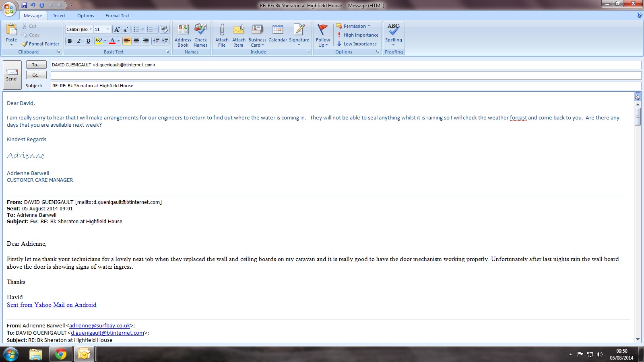Open the Address Book
Image resolution: width=644 pixels, height=362 pixels.
click(x=183, y=35)
